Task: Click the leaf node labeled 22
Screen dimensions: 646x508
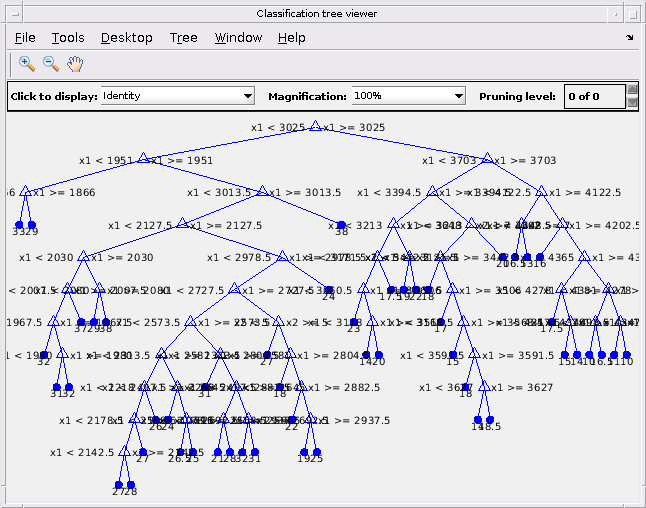Action: coord(292,420)
